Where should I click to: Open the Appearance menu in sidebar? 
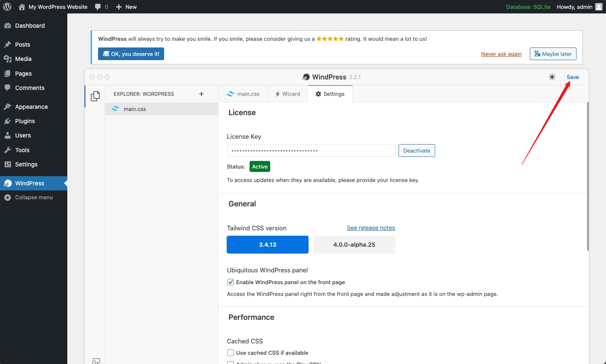click(31, 107)
